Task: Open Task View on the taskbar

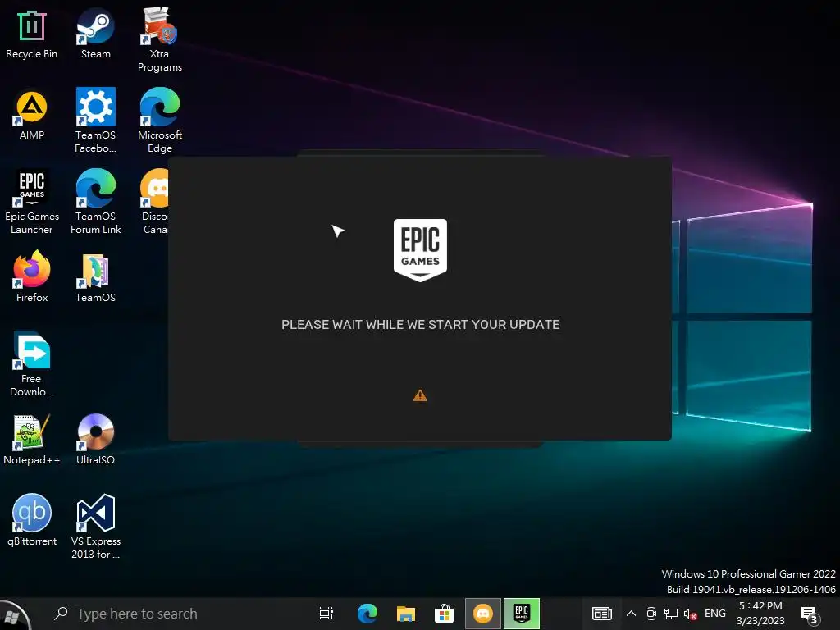Action: [326, 614]
